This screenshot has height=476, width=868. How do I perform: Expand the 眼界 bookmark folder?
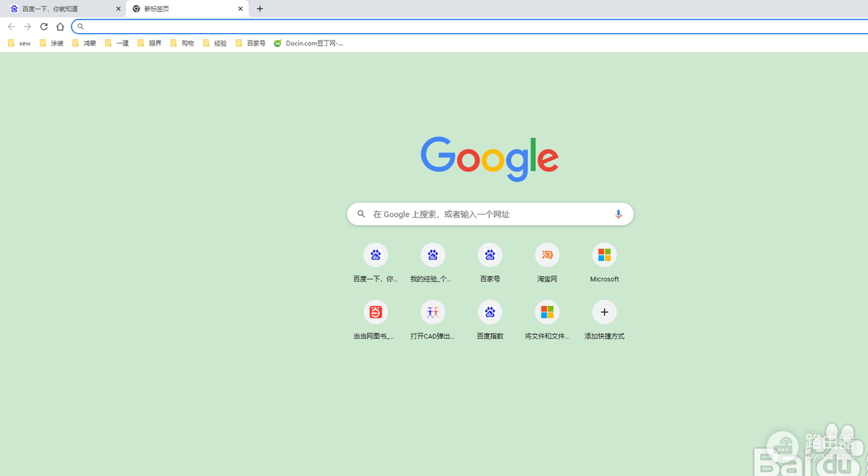pos(150,43)
